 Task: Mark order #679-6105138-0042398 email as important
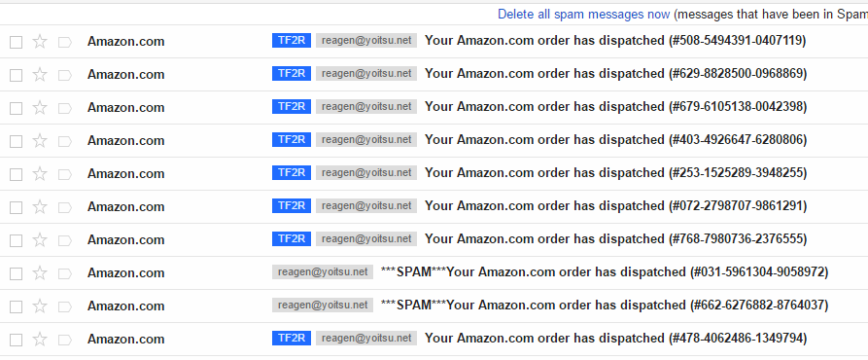pyautogui.click(x=65, y=108)
